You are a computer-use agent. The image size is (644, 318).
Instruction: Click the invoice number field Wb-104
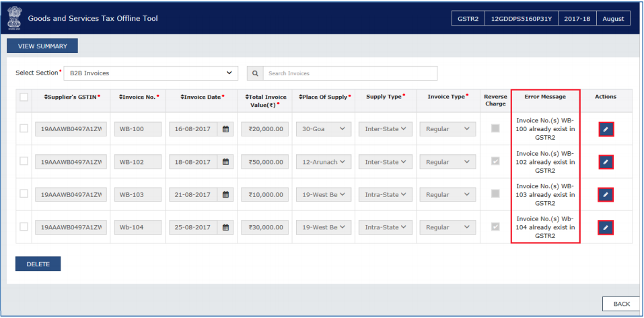point(137,227)
